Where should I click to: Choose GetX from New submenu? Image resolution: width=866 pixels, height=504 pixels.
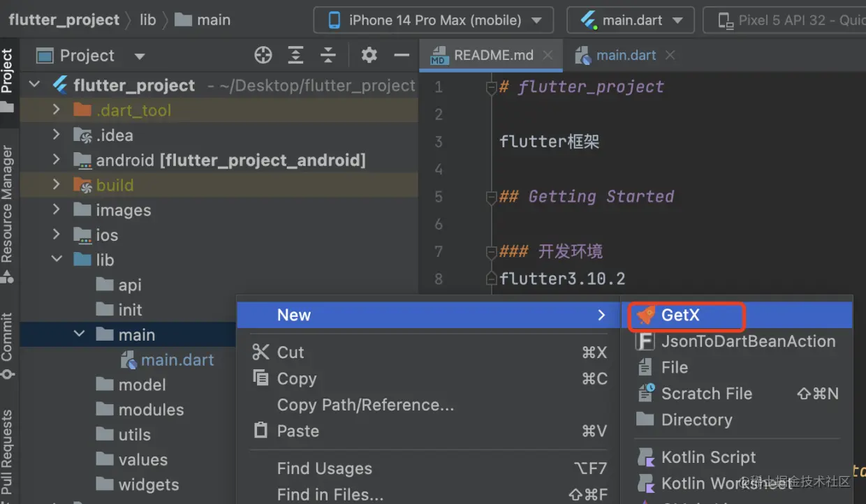coord(737,315)
